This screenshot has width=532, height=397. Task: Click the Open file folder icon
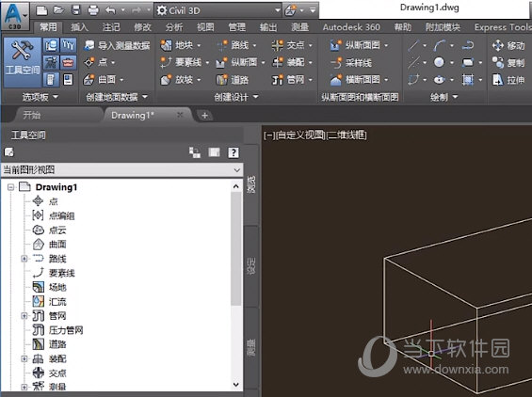59,10
